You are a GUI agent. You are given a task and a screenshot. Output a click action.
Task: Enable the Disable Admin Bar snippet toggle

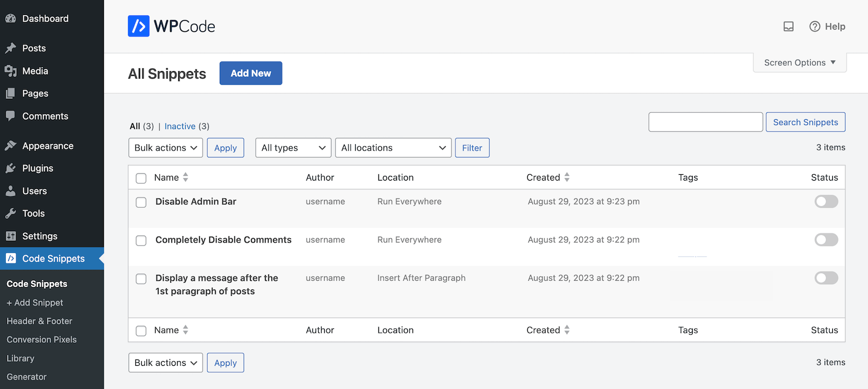(826, 201)
